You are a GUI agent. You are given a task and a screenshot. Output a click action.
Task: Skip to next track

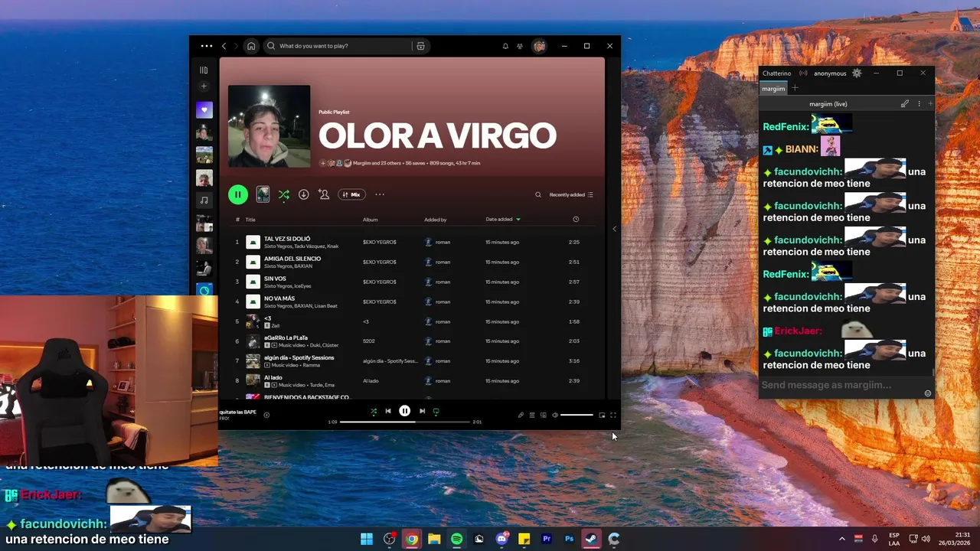pos(422,411)
